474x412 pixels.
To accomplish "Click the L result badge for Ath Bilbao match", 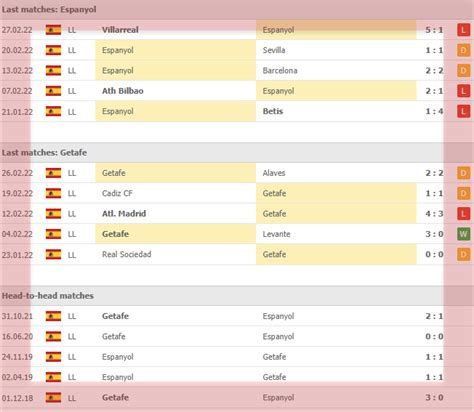I will coord(463,91).
